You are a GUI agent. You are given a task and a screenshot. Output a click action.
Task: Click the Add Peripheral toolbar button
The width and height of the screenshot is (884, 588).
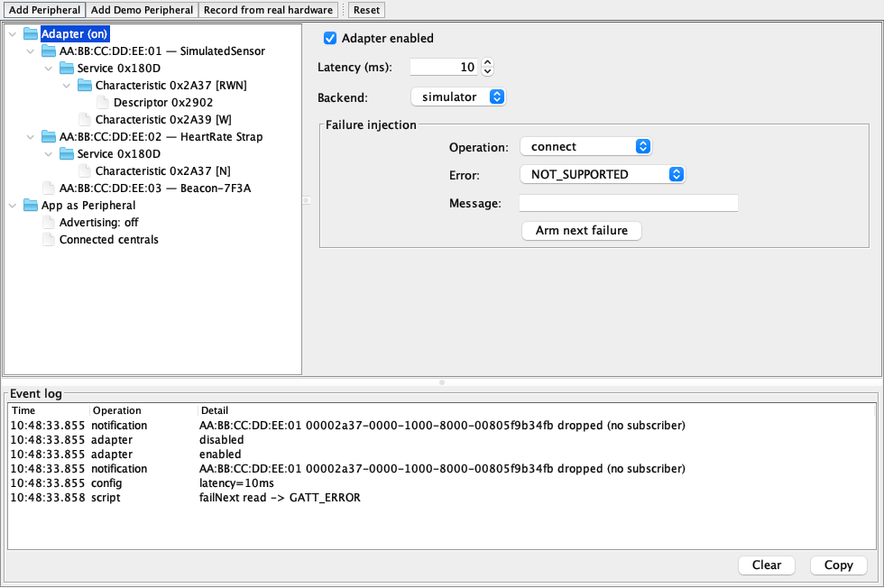click(44, 10)
